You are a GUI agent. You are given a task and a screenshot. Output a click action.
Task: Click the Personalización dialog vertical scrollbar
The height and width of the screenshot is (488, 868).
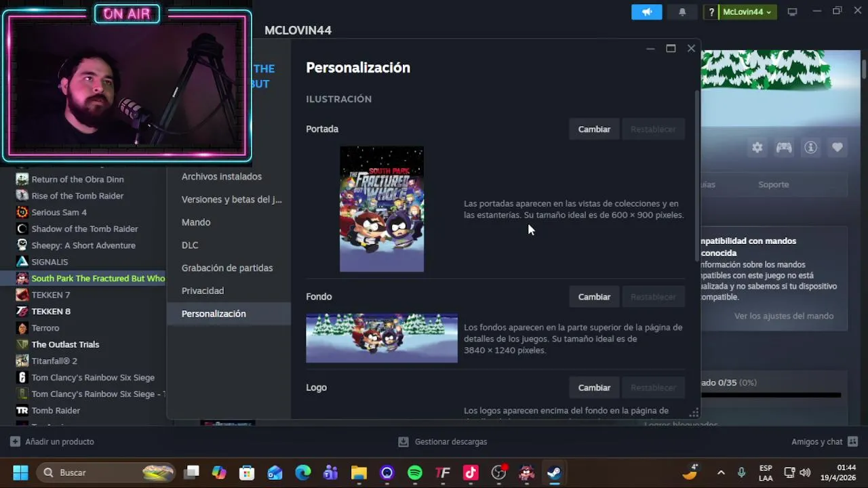point(696,176)
